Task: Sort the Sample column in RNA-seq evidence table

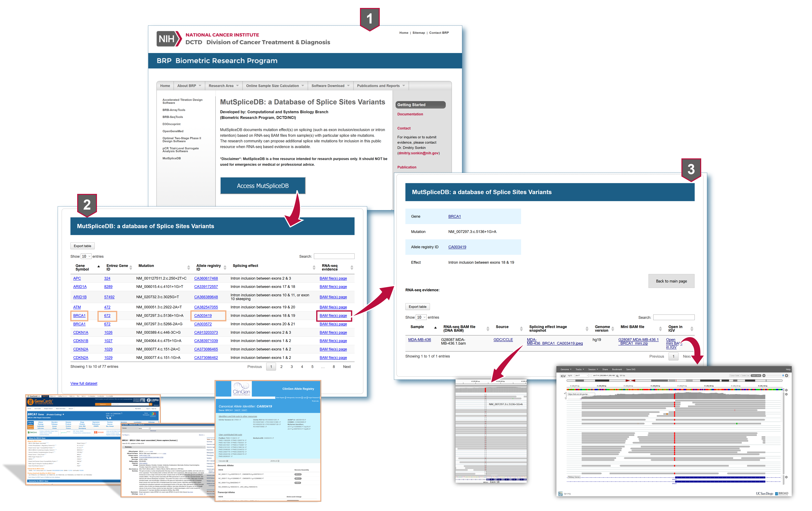Action: click(435, 328)
